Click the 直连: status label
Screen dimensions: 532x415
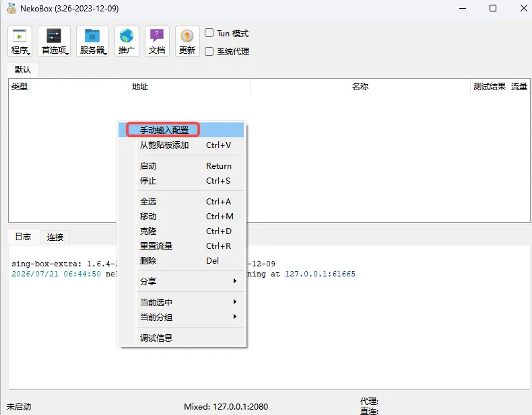tap(369, 411)
